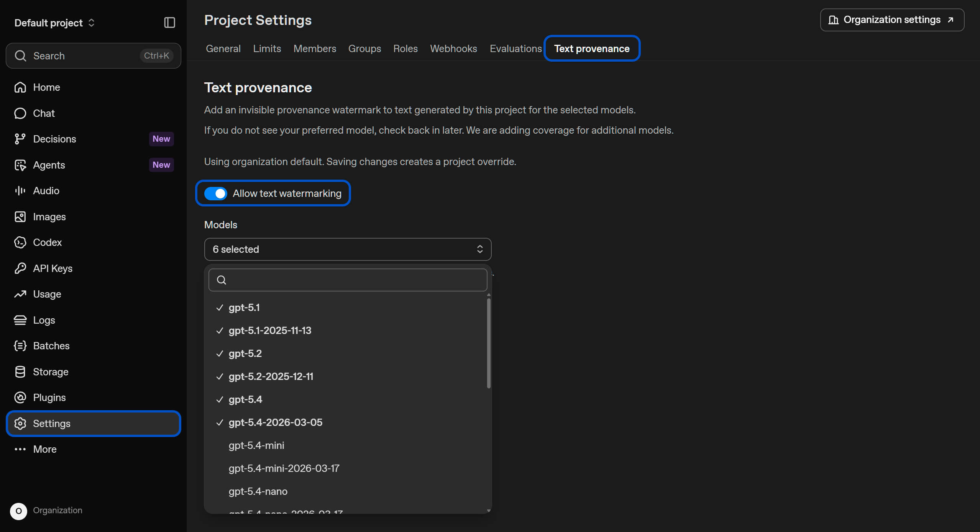This screenshot has width=980, height=532.
Task: Click the Agents icon
Action: (20, 165)
